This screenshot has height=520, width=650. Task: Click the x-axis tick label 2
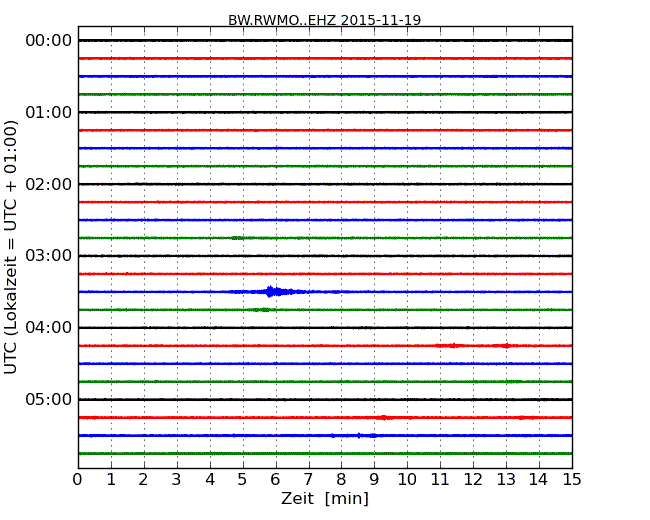tap(143, 480)
